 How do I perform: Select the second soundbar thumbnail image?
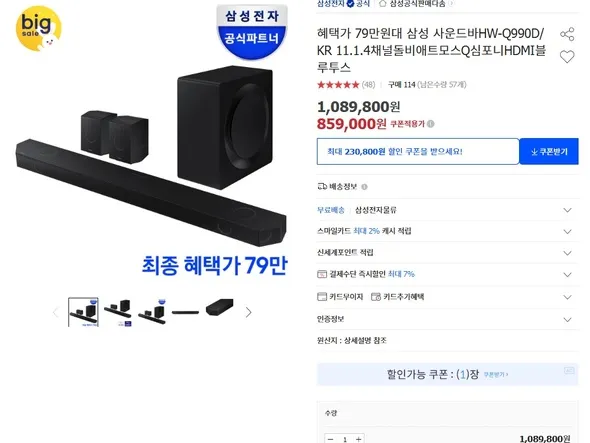(x=117, y=312)
